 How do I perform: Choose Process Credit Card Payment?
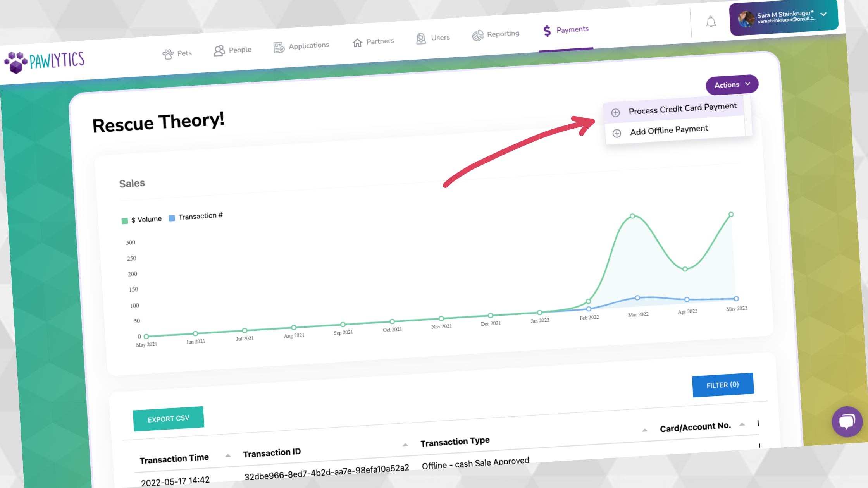click(674, 109)
